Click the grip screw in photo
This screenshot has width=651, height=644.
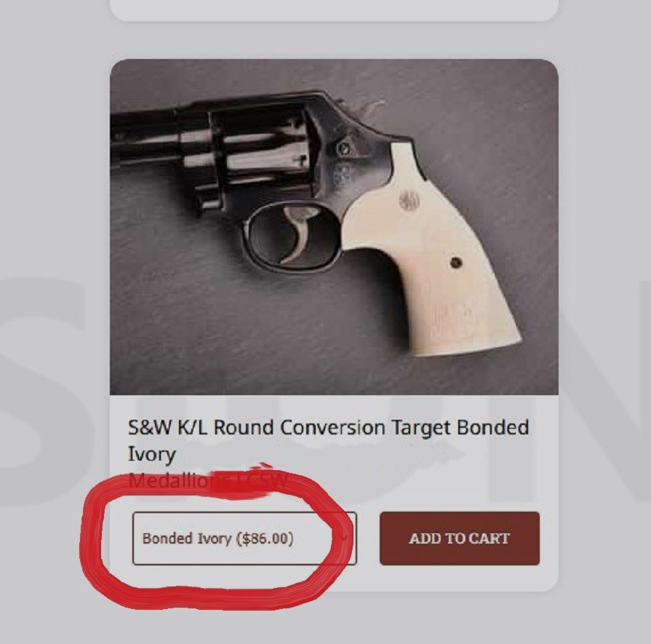456,261
